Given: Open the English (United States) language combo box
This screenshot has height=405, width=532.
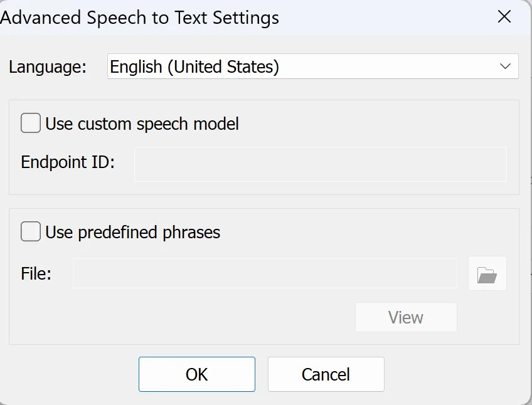Looking at the screenshot, I should [x=313, y=66].
